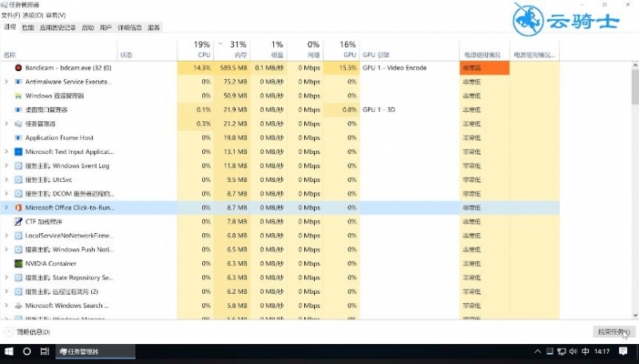Click the 任务管理器 process row icon
This screenshot has width=639, height=364.
click(x=18, y=124)
